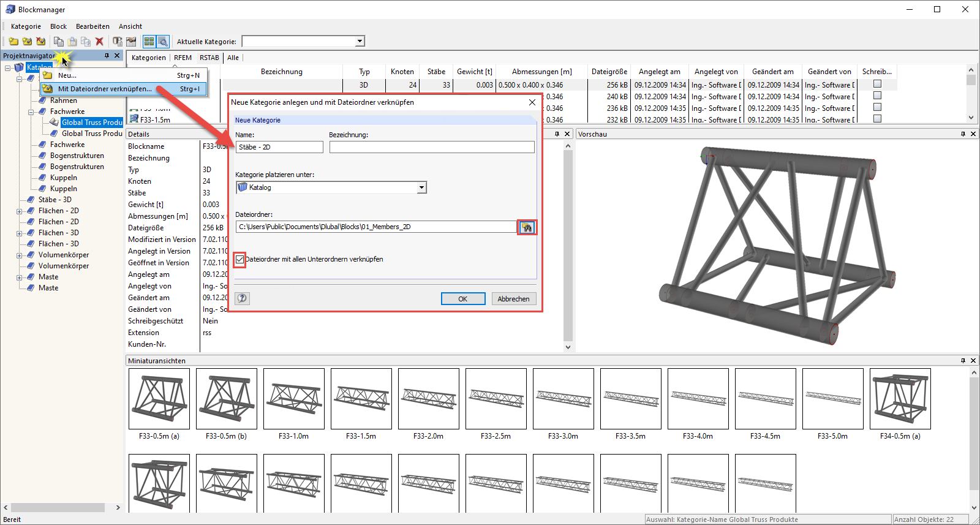
Task: Toggle the preview magnifier toolbar button
Action: click(162, 42)
